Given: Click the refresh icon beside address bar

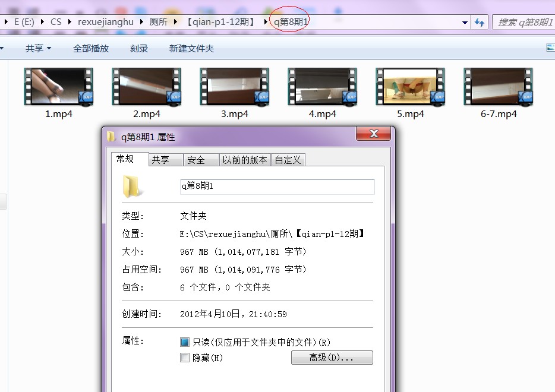Looking at the screenshot, I should (x=480, y=22).
